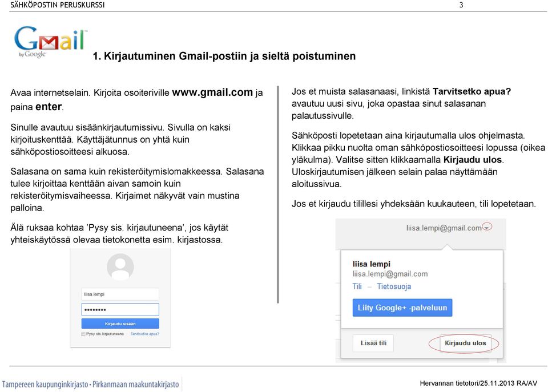Click the username field containing liisa.lempi

120,294
